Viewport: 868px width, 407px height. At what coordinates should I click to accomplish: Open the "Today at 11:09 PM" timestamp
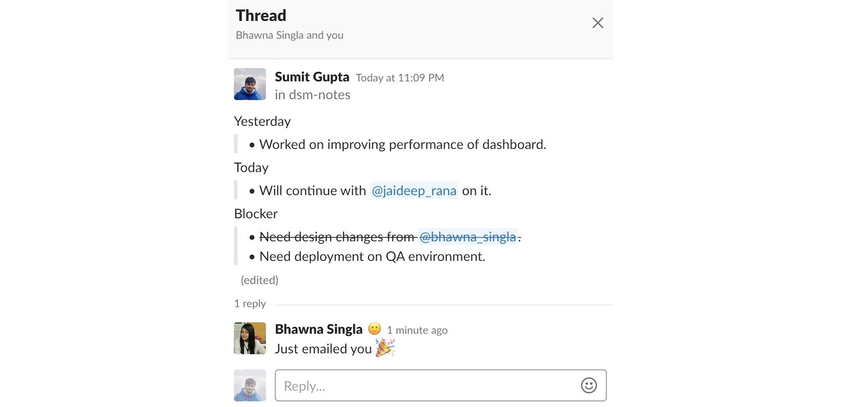click(x=400, y=78)
